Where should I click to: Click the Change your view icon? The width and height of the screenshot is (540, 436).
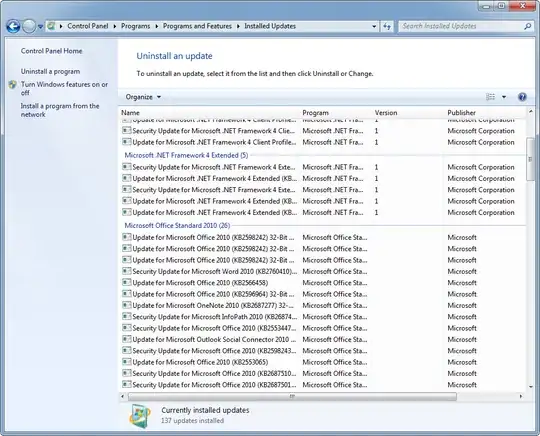point(490,97)
